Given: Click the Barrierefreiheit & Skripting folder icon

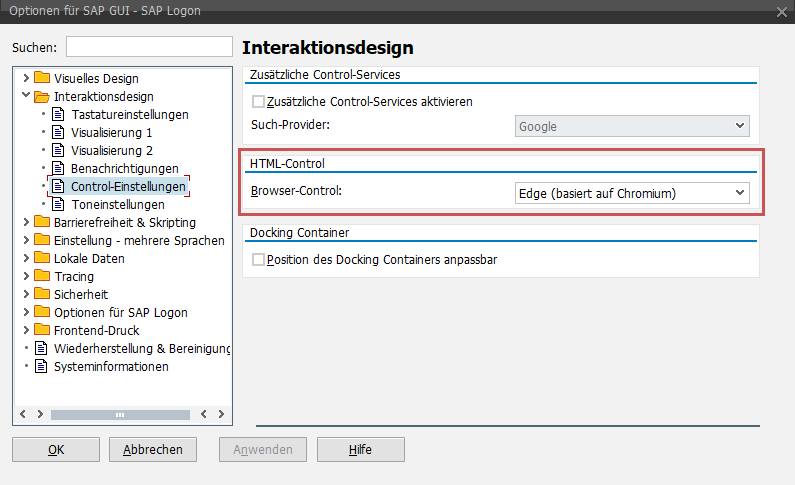Looking at the screenshot, I should point(42,222).
